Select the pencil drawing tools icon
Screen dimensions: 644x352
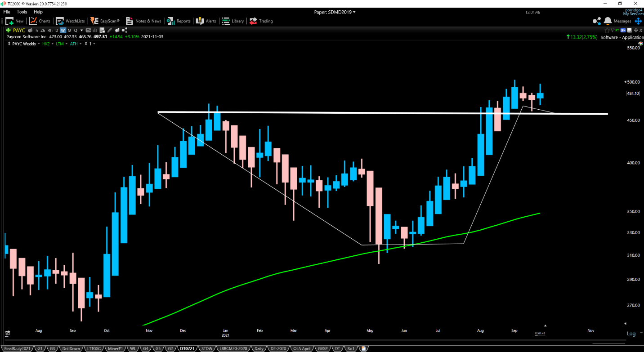(x=109, y=30)
